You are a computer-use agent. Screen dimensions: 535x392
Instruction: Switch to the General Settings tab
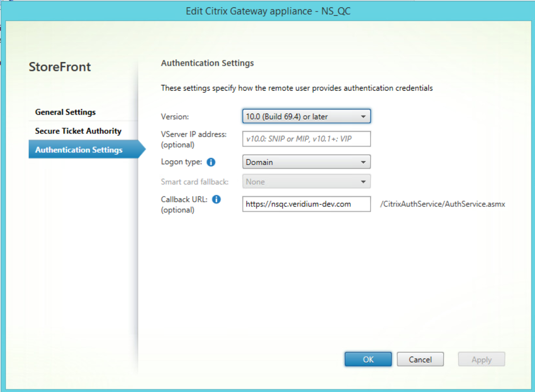tap(66, 112)
